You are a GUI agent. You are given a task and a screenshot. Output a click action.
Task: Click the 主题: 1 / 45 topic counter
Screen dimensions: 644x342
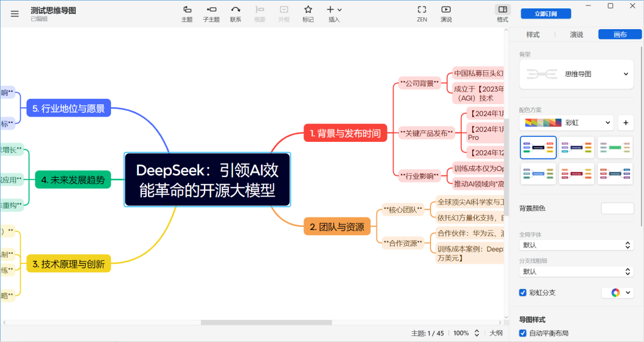click(428, 333)
